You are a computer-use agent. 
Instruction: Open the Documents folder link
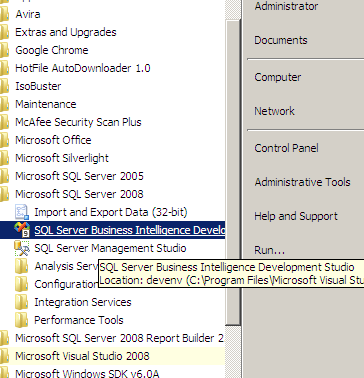(281, 40)
